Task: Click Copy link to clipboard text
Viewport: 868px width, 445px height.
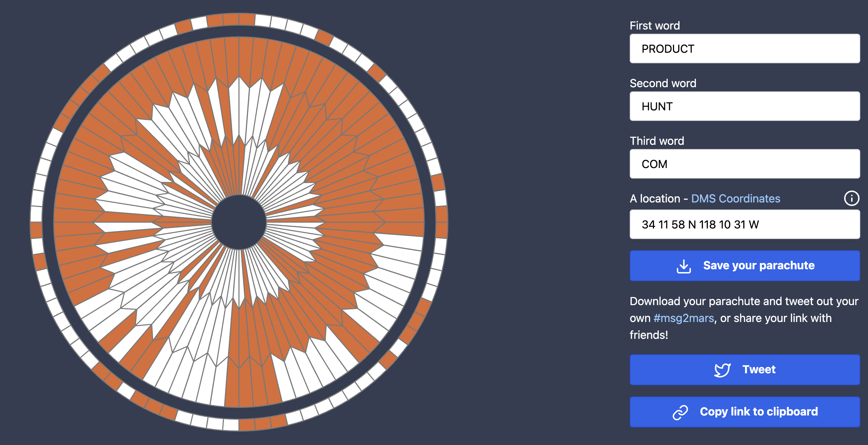Action: tap(759, 412)
